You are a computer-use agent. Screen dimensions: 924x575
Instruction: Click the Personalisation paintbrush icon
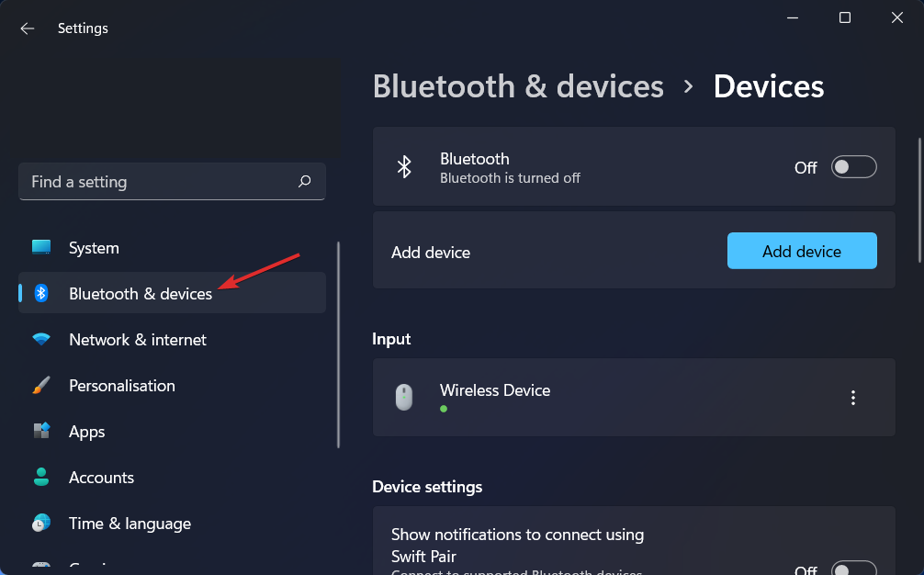tap(42, 385)
